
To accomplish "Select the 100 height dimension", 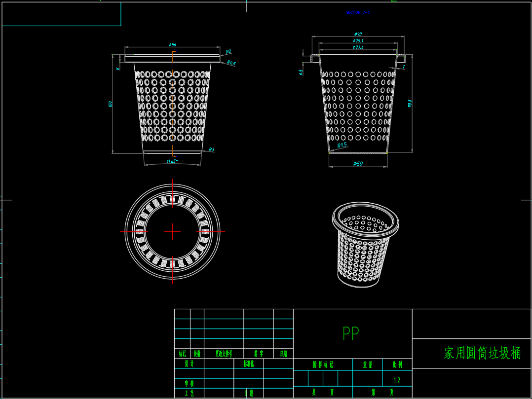I will point(110,104).
